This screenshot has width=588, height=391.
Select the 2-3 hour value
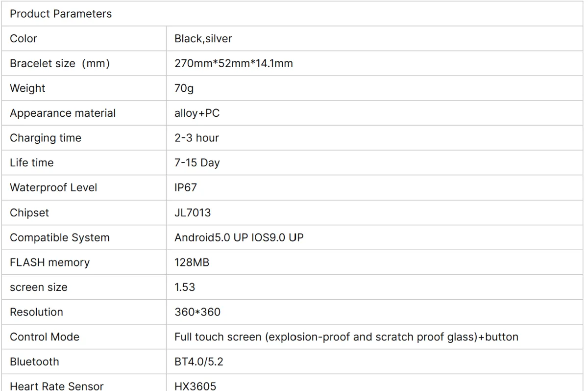pyautogui.click(x=196, y=138)
